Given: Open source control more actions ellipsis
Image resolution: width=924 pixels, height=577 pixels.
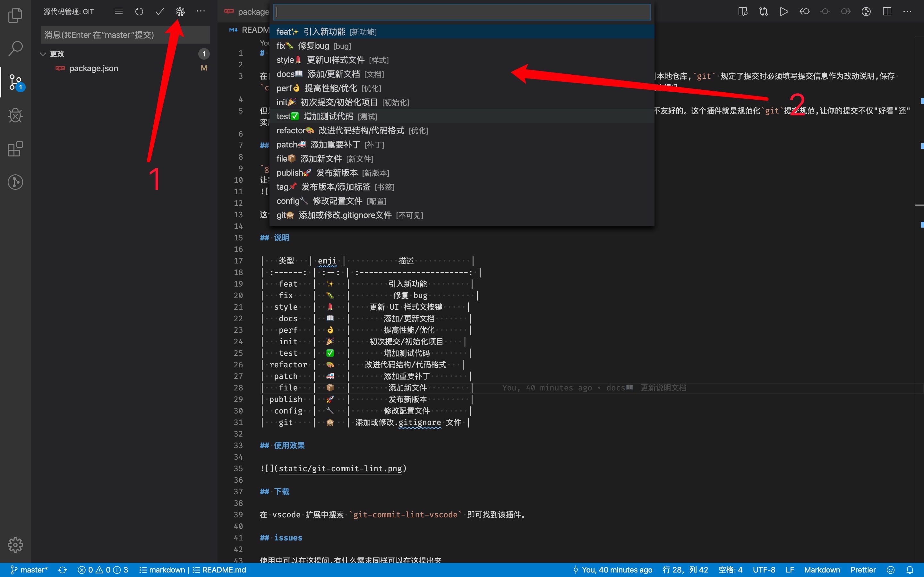Looking at the screenshot, I should pos(201,12).
